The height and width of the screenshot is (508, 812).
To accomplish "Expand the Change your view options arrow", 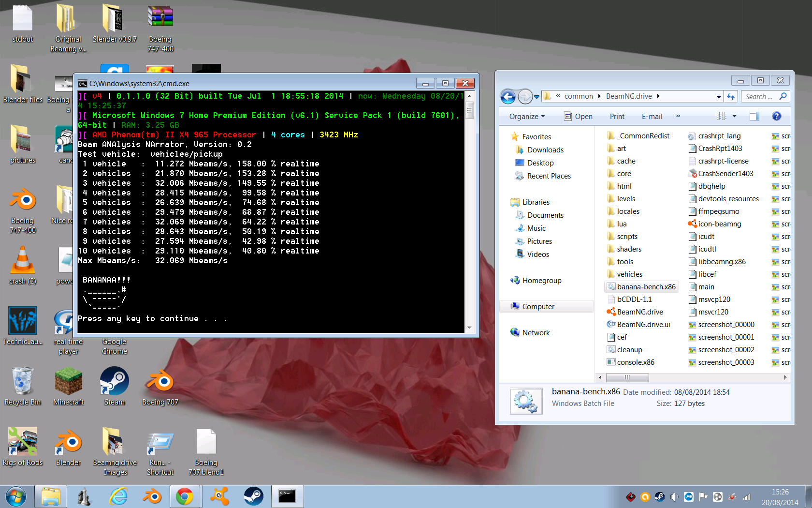I will pos(734,116).
